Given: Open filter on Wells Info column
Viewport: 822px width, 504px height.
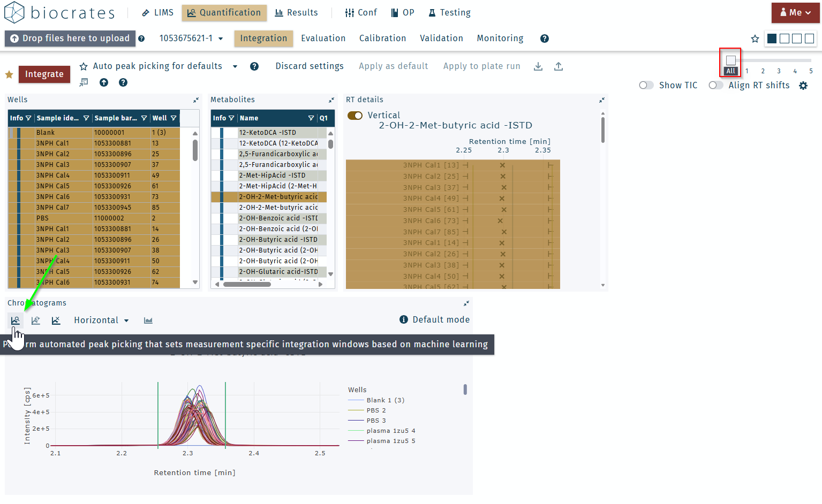Looking at the screenshot, I should [28, 118].
